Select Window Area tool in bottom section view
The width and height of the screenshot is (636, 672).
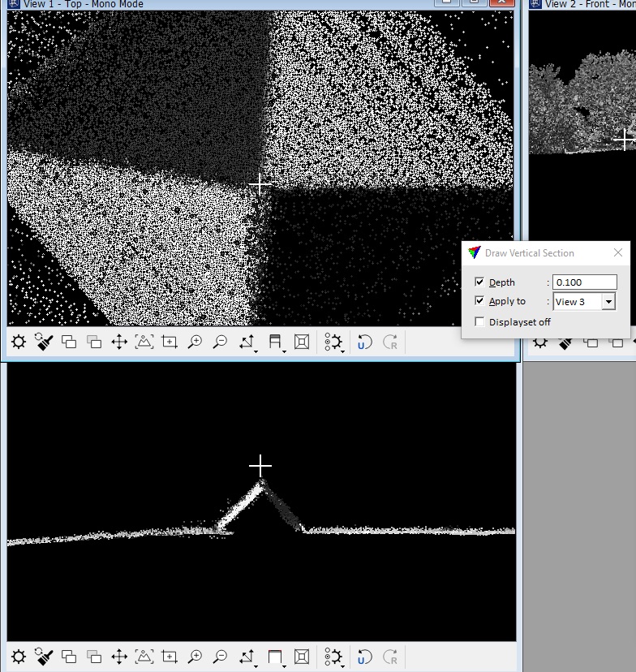point(170,657)
